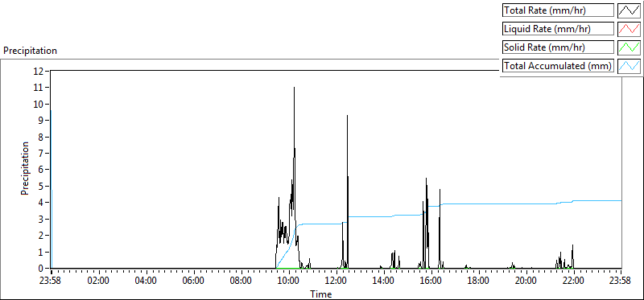Click the 18:00 time axis label
Image resolution: width=644 pixels, height=300 pixels.
coord(479,282)
